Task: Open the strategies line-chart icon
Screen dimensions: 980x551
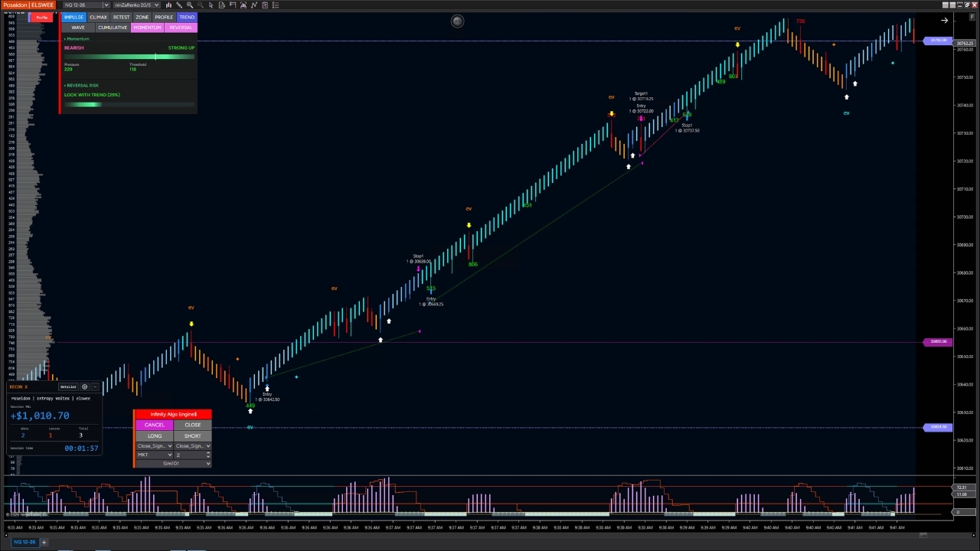Action: (254, 5)
